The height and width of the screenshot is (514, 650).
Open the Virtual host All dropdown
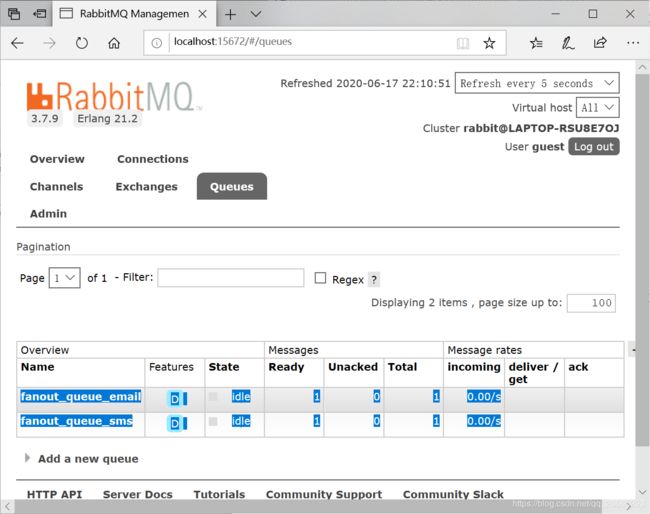coord(597,108)
